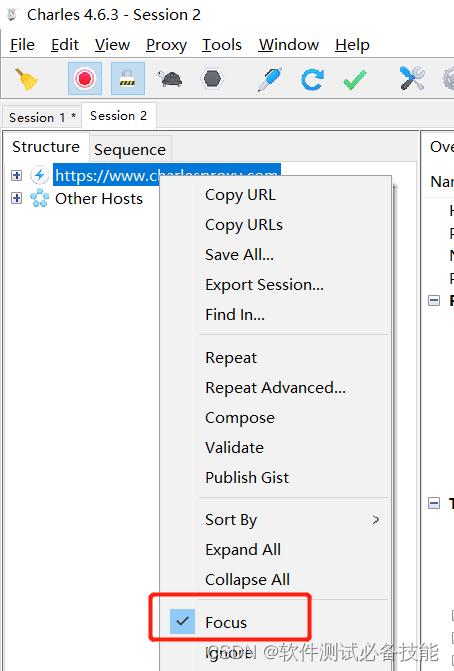Choose Copy URL from the context menu
The width and height of the screenshot is (454, 671).
pos(240,195)
